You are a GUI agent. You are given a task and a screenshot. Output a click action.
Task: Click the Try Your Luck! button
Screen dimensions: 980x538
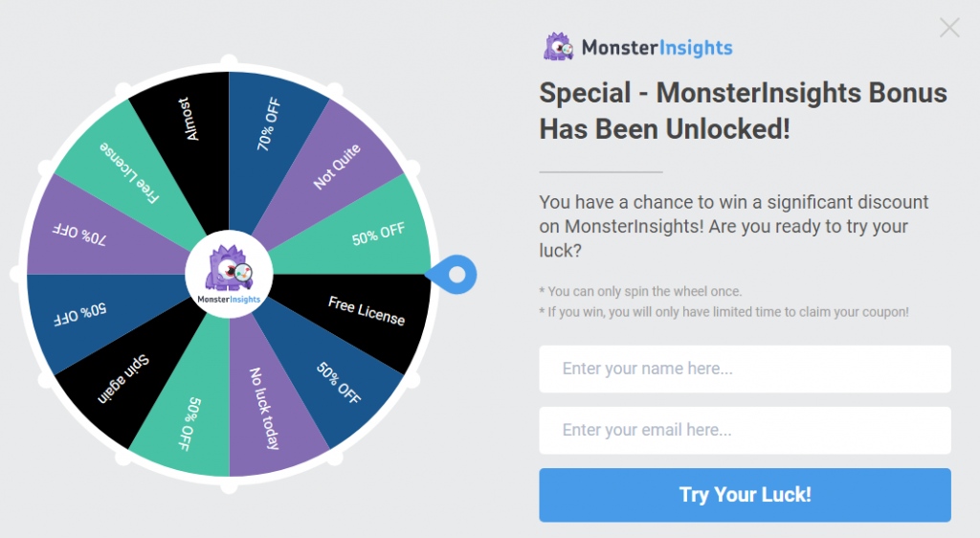[x=745, y=495]
